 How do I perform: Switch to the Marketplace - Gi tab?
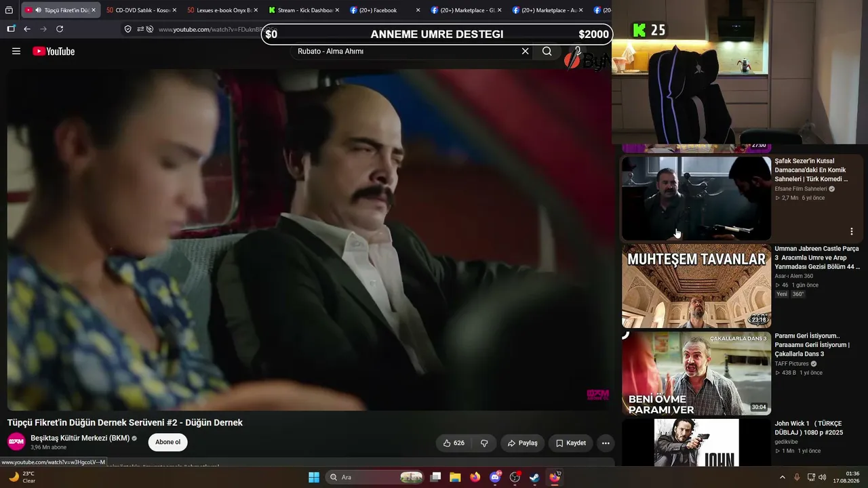pyautogui.click(x=467, y=10)
